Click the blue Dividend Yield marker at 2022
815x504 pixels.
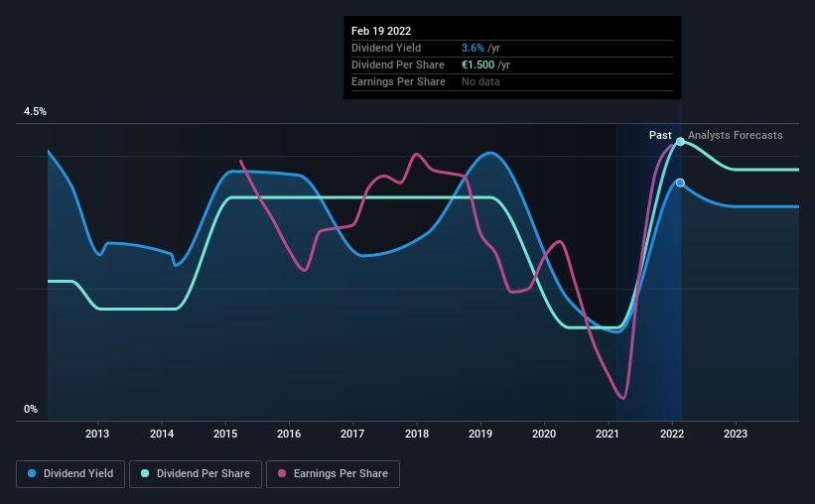click(x=680, y=183)
